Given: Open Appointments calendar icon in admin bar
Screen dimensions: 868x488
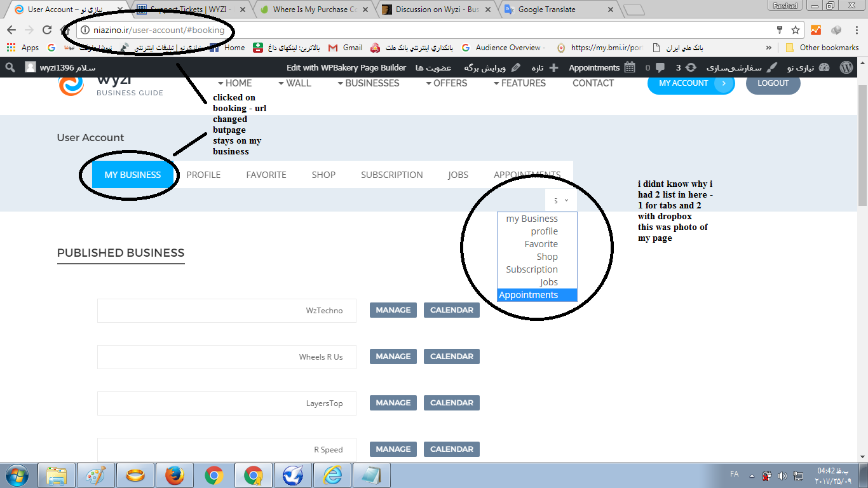Looking at the screenshot, I should [629, 67].
